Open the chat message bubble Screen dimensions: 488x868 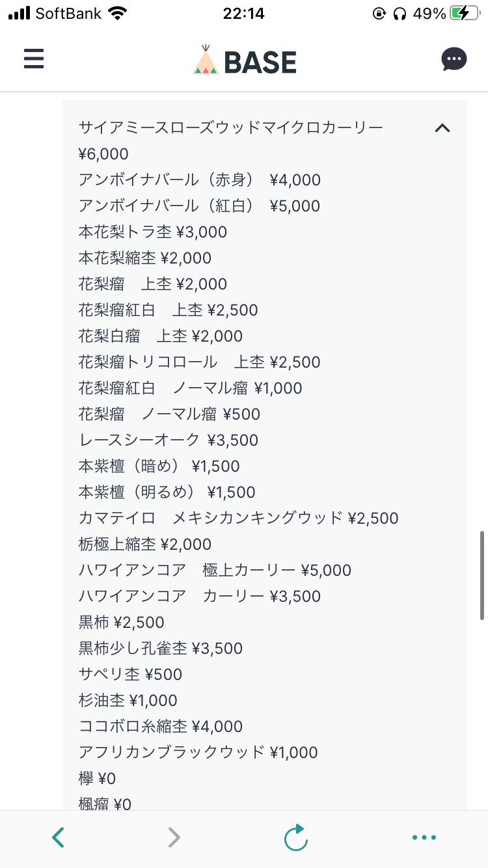454,59
